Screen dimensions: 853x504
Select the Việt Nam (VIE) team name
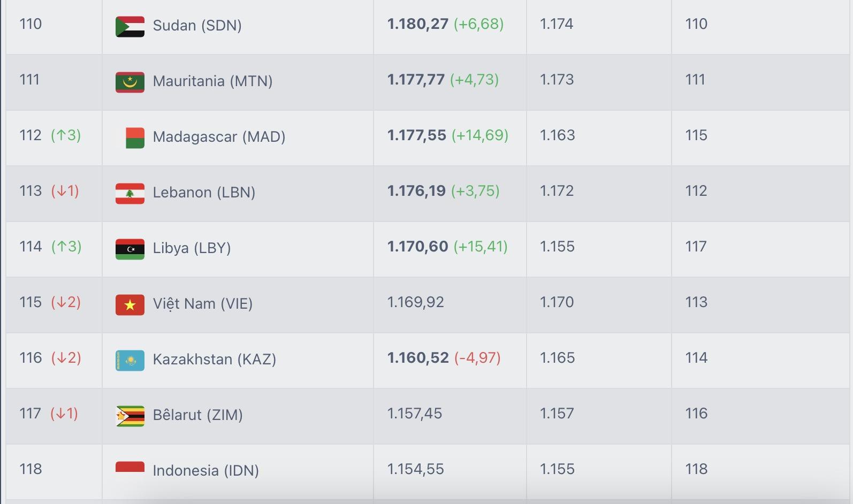202,304
